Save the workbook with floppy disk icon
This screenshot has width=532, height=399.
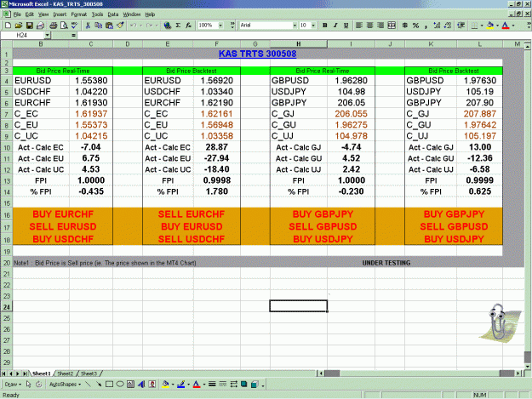30,26
